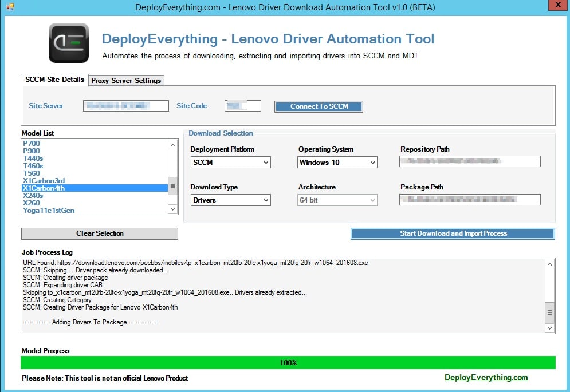Click the 'Drivers already extracted' log line

164,292
